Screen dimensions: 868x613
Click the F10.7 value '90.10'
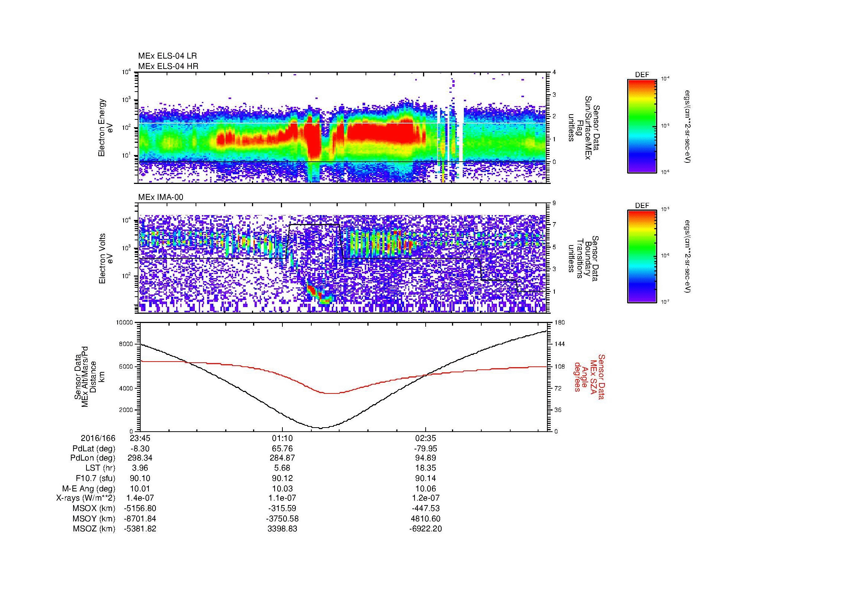140,478
